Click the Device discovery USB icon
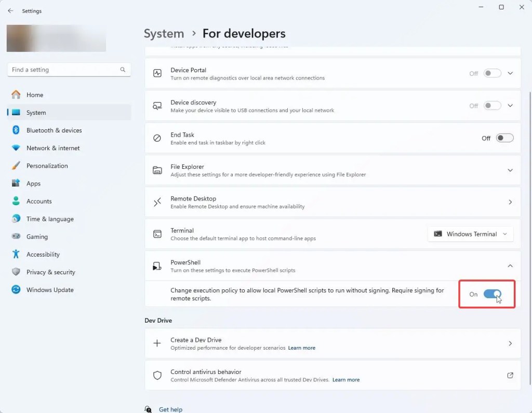The width and height of the screenshot is (532, 413). (157, 105)
